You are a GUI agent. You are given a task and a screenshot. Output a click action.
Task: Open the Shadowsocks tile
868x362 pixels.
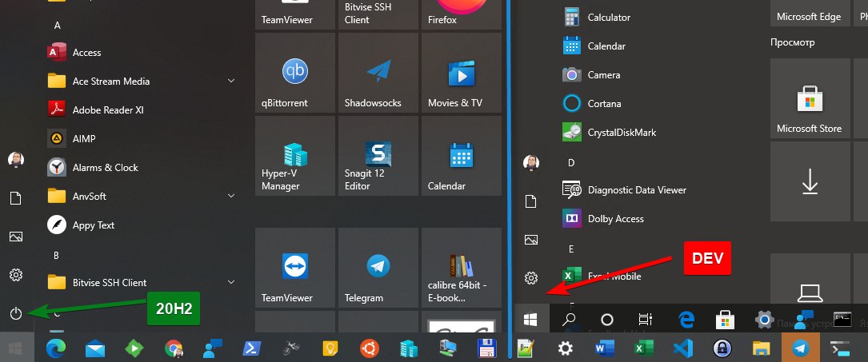coord(378,72)
